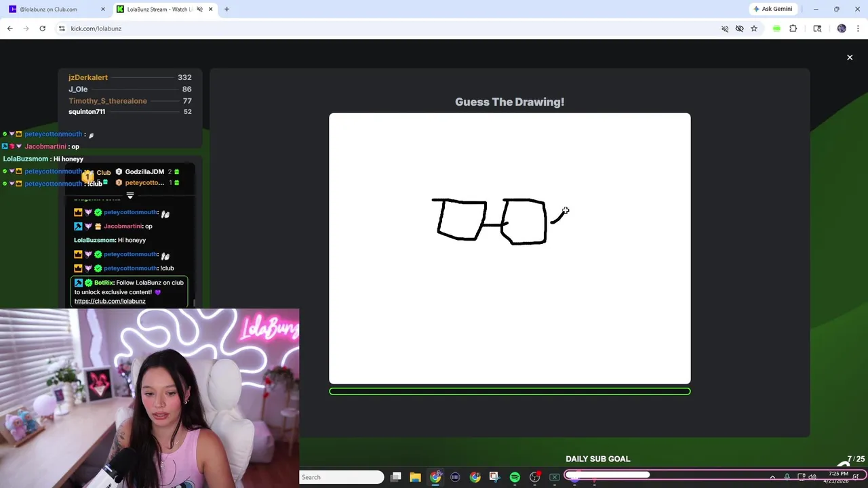
Task: Close the Guess The Drawing overlay
Action: click(x=850, y=58)
